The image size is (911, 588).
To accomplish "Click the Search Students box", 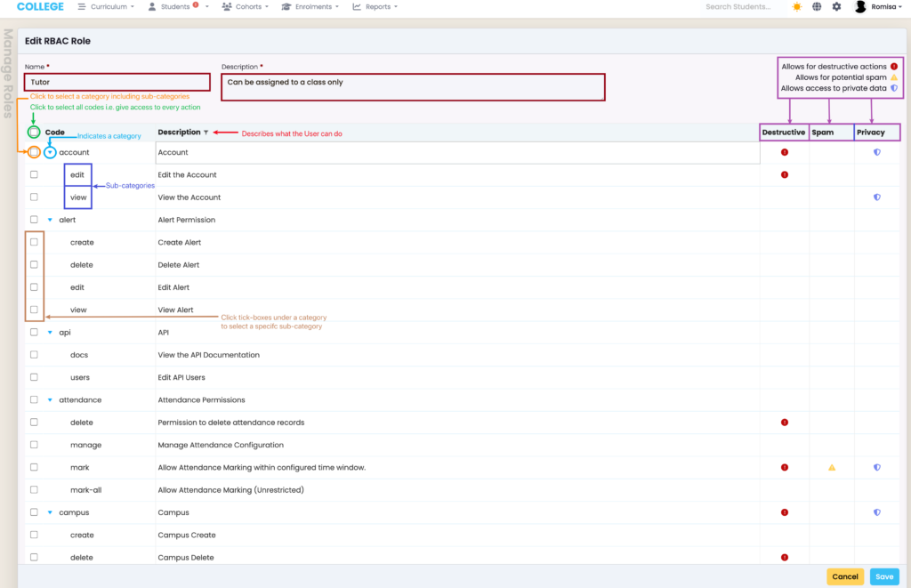I will [738, 7].
